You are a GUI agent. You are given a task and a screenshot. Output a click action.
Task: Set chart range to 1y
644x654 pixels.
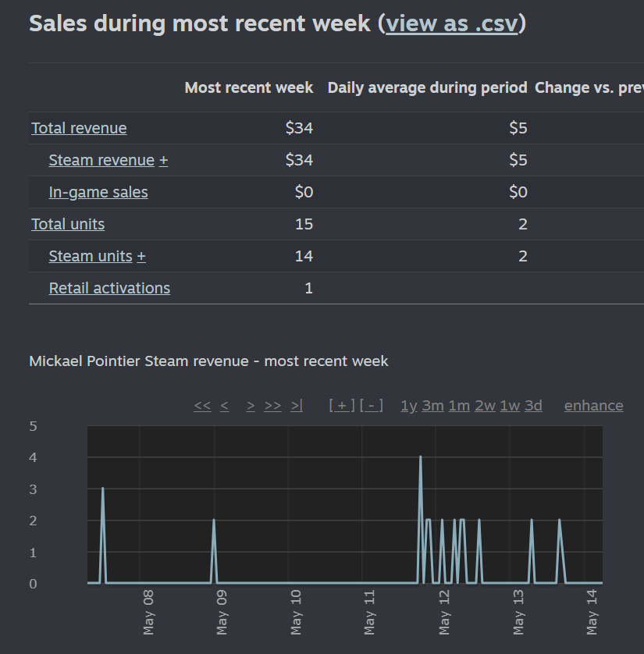[409, 406]
